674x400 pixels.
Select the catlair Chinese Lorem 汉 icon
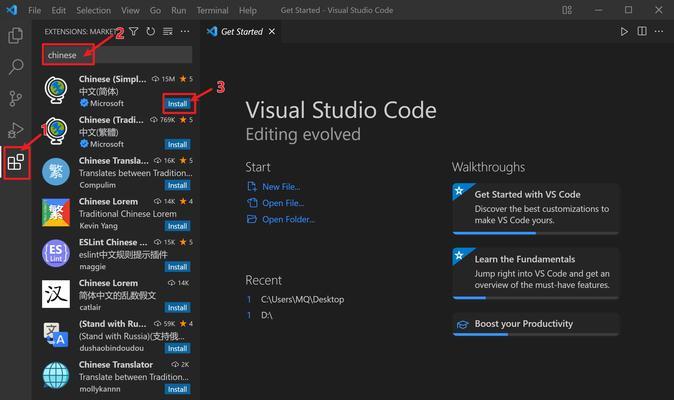(x=56, y=294)
